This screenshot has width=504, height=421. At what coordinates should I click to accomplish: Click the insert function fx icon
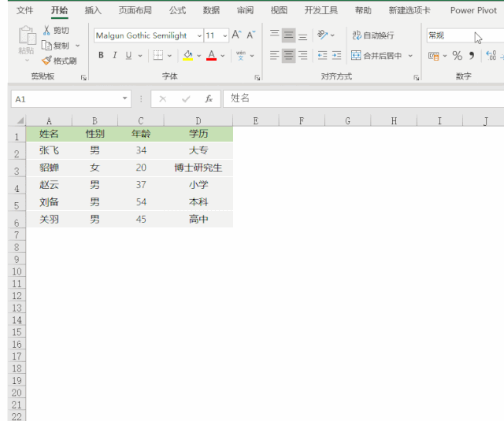click(x=209, y=98)
